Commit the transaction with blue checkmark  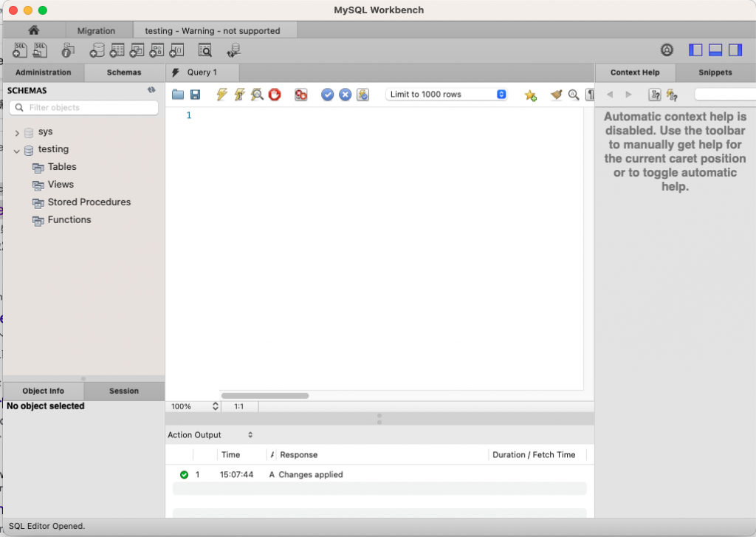point(327,95)
